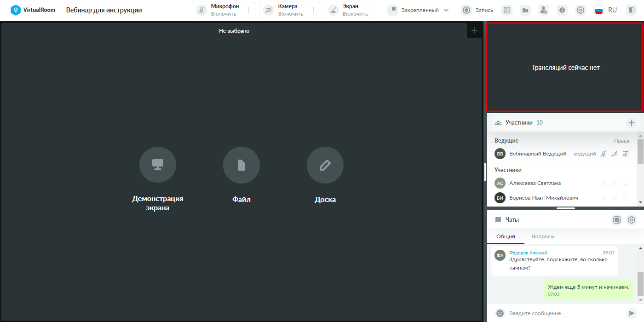This screenshot has width=644, height=322.
Task: Start recording with the Запись button
Action: (477, 10)
